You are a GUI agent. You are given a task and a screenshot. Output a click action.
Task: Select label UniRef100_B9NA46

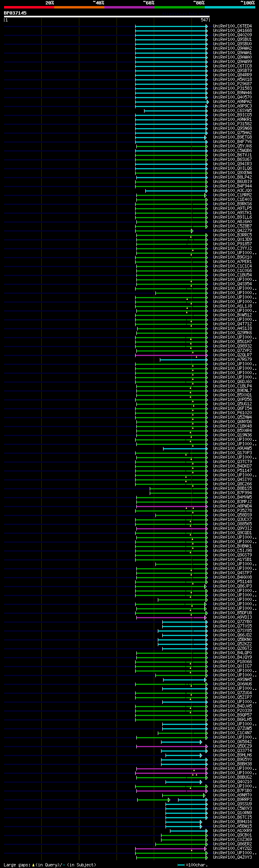[x=232, y=93]
